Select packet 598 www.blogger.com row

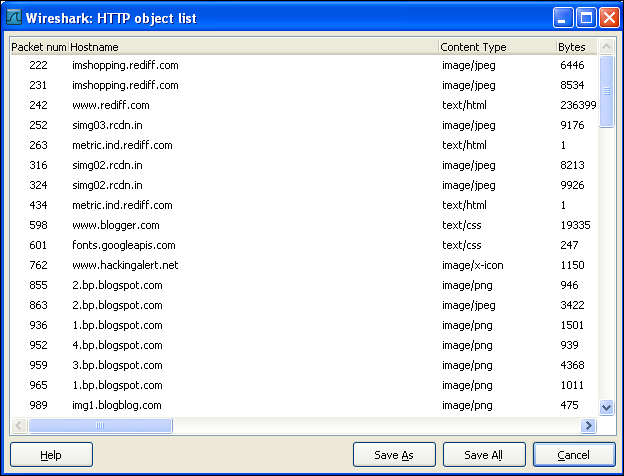coord(304,225)
